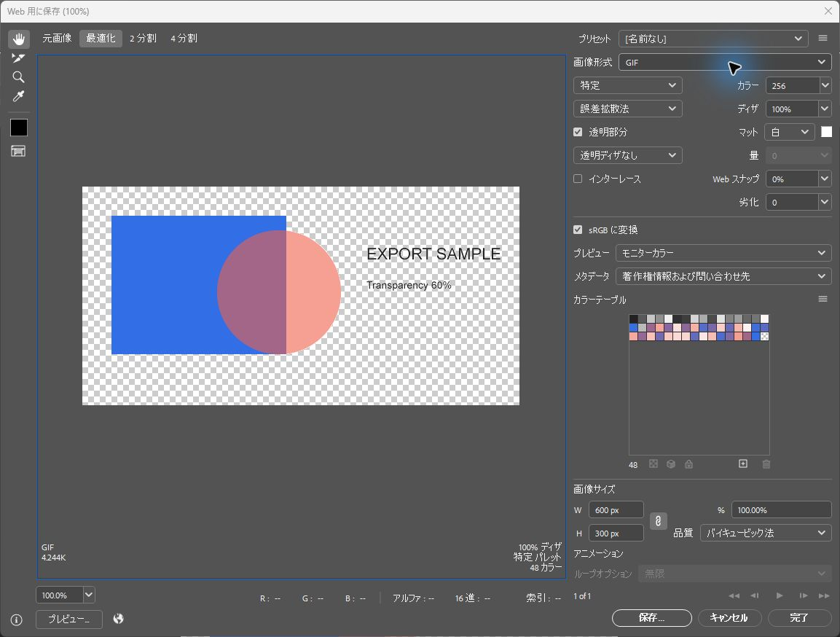The width and height of the screenshot is (840, 637).
Task: Close the Web 用に保存 dialog
Action: (x=828, y=11)
